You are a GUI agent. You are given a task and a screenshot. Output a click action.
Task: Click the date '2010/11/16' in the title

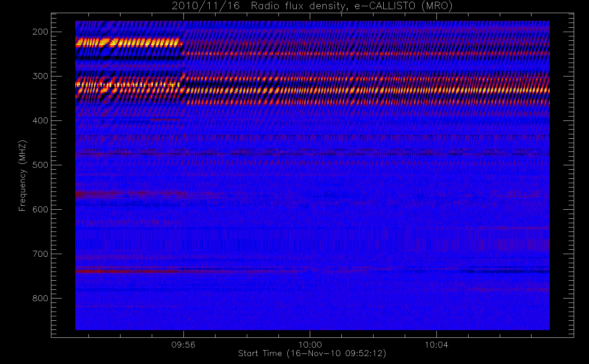[x=206, y=6]
